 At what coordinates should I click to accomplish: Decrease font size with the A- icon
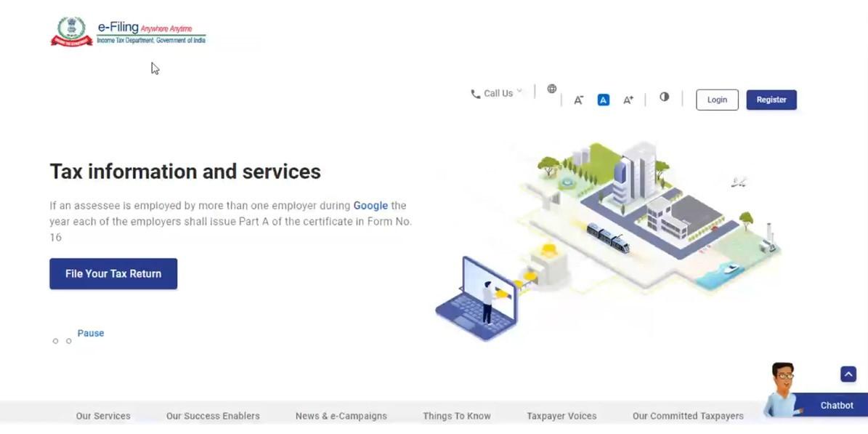(578, 100)
